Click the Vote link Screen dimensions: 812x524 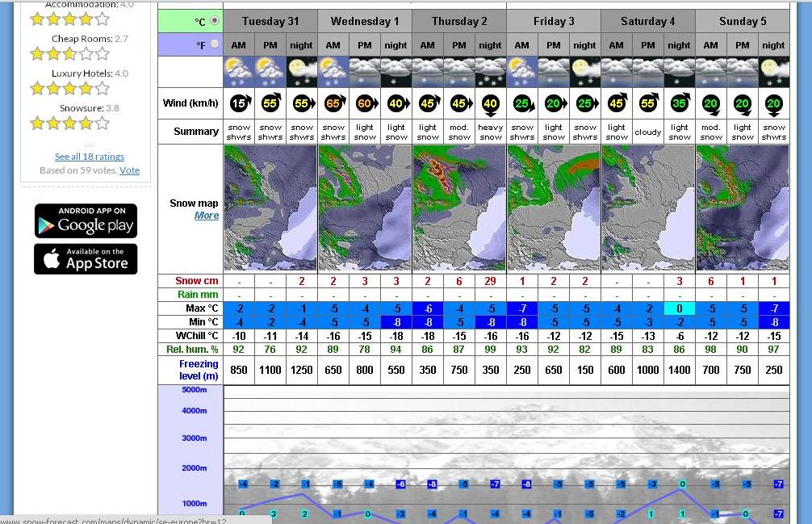coord(129,170)
